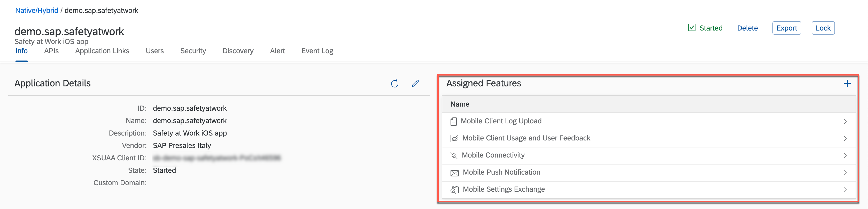This screenshot has height=209, width=868.
Task: Click the Mobile Client Log Upload document icon
Action: (x=454, y=122)
